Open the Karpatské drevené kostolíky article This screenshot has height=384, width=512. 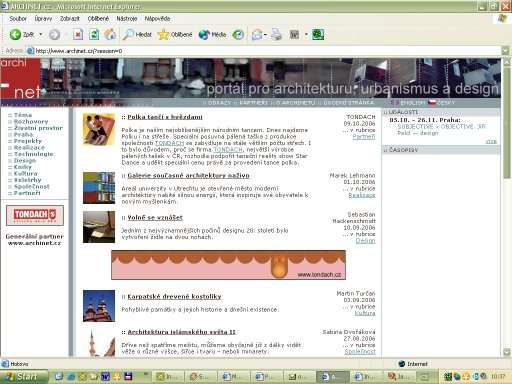(x=174, y=297)
